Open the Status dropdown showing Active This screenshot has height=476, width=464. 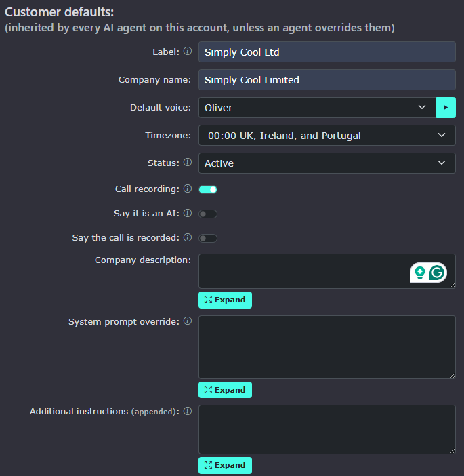[x=327, y=163]
